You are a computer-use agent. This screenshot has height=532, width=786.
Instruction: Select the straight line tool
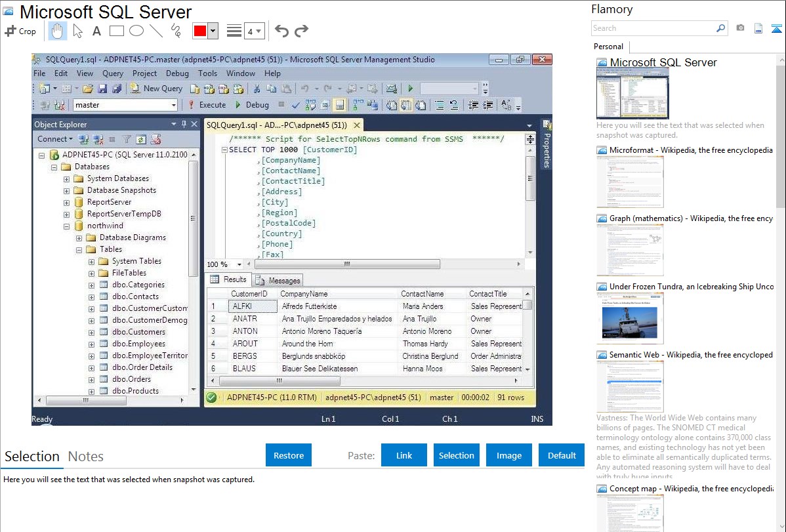click(x=155, y=31)
